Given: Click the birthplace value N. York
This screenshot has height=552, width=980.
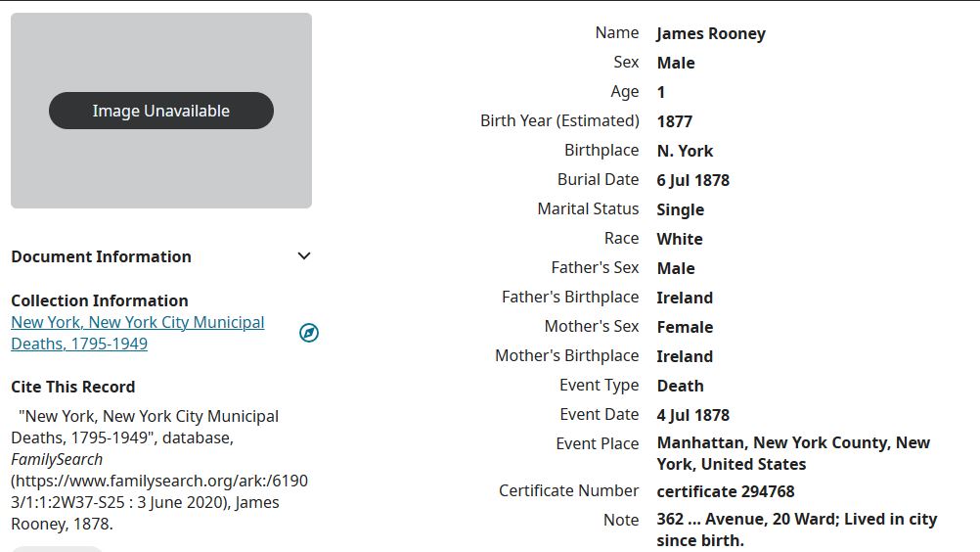Looking at the screenshot, I should click(x=685, y=151).
